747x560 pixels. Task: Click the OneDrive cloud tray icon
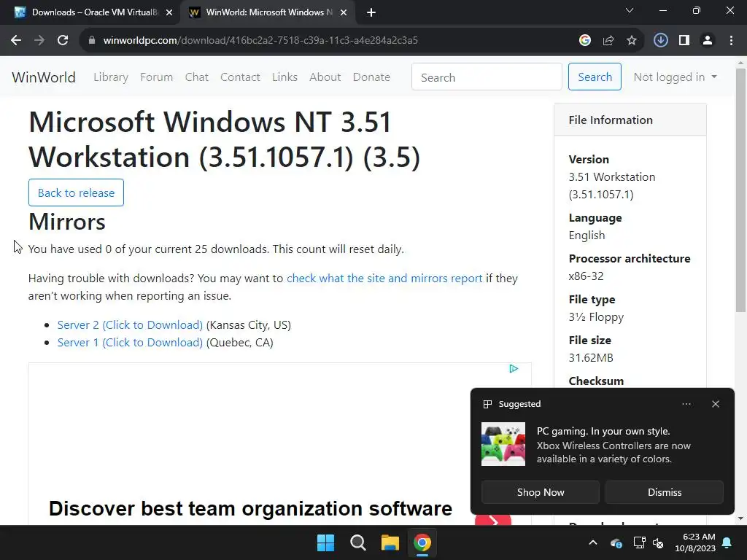pyautogui.click(x=616, y=542)
